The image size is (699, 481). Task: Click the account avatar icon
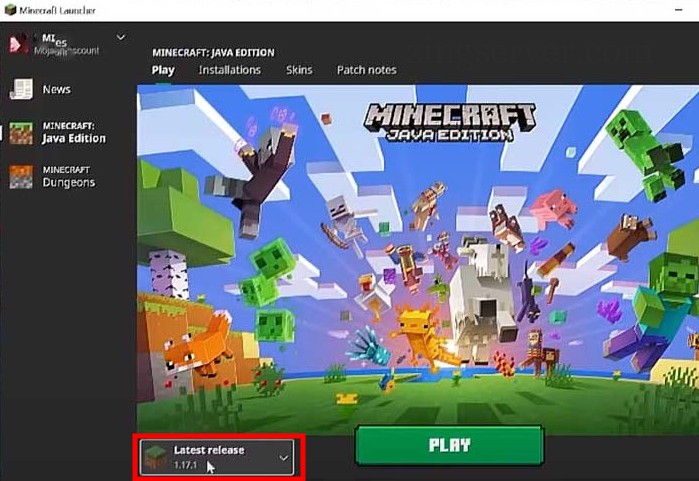19,44
